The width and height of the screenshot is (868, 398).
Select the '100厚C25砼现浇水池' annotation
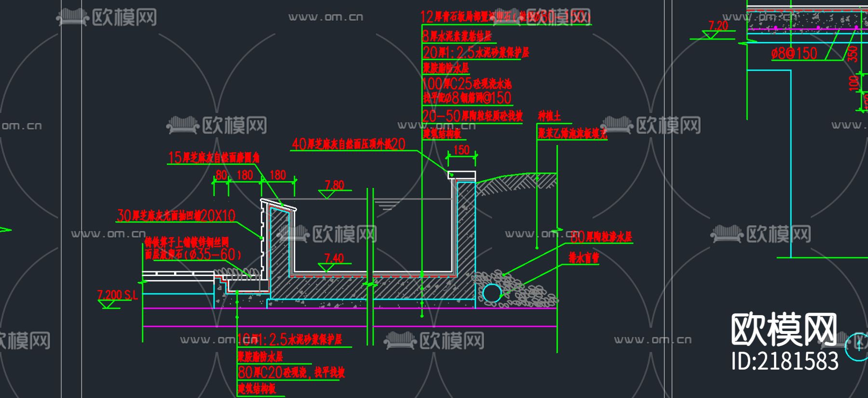(x=467, y=83)
